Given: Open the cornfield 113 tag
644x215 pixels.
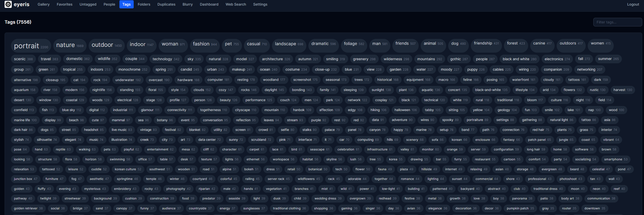Looking at the screenshot, I should click(24, 110).
